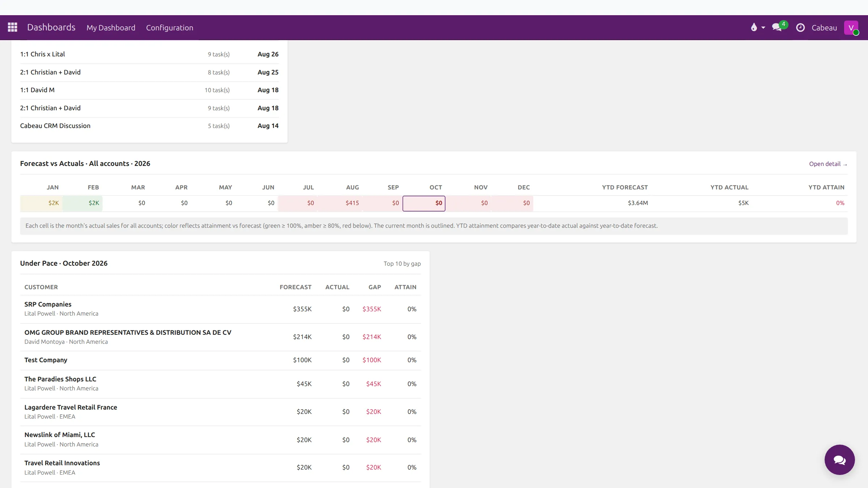The width and height of the screenshot is (868, 488).
Task: Click the YTD FORECAST column header
Action: click(625, 187)
